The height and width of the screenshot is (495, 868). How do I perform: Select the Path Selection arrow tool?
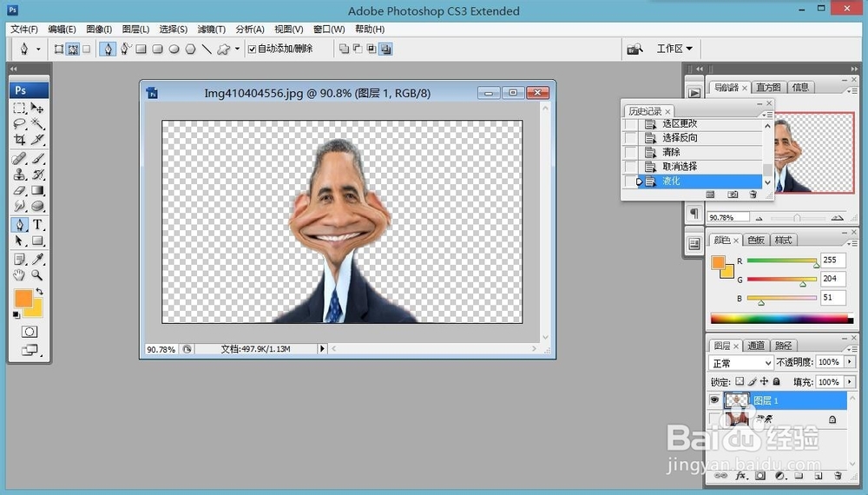(x=20, y=241)
